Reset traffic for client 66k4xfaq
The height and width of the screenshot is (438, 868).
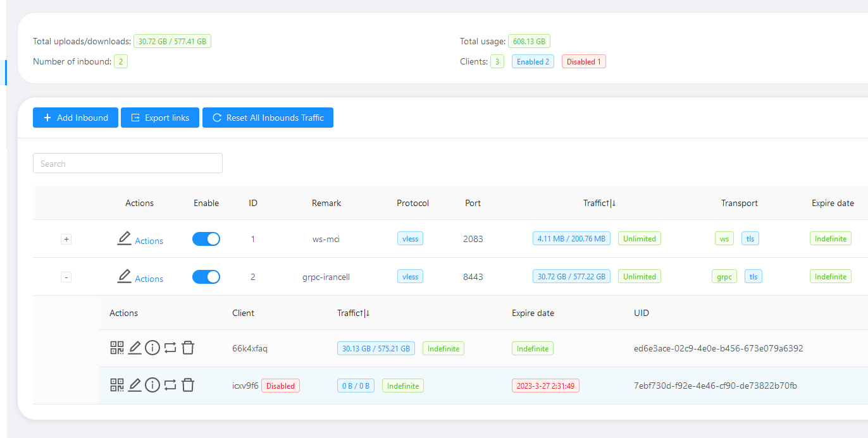(170, 348)
